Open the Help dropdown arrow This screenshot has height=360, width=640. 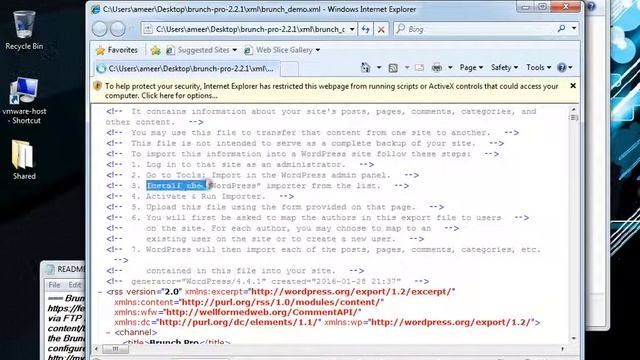571,67
